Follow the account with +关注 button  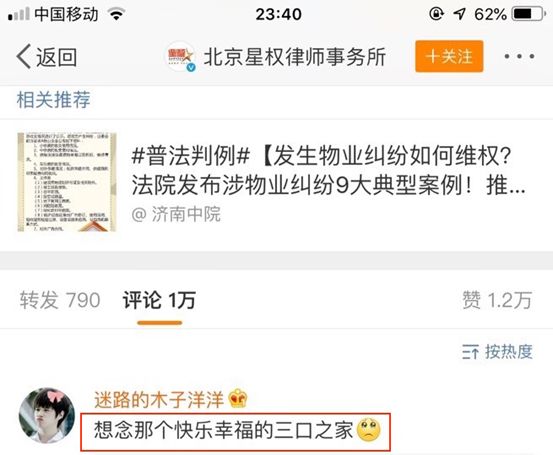(449, 56)
